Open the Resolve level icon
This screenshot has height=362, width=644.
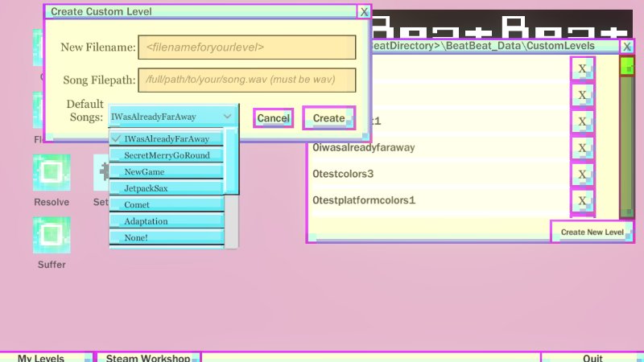tap(52, 172)
